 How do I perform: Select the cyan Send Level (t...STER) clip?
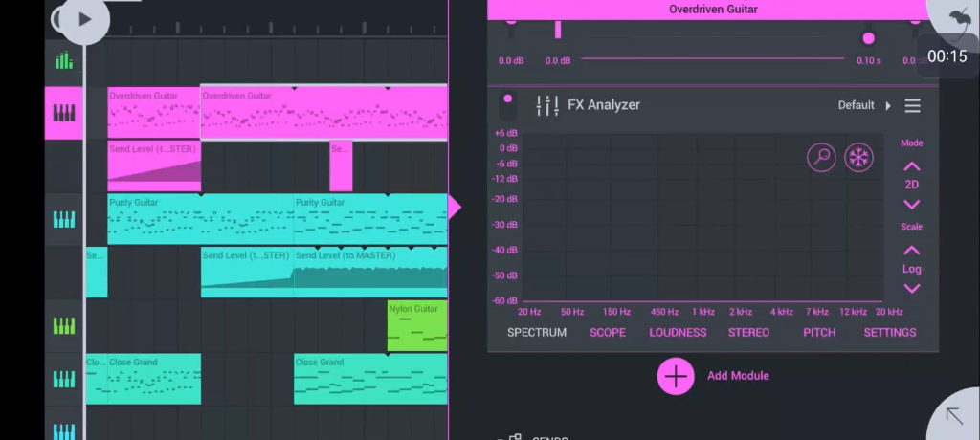(x=248, y=273)
